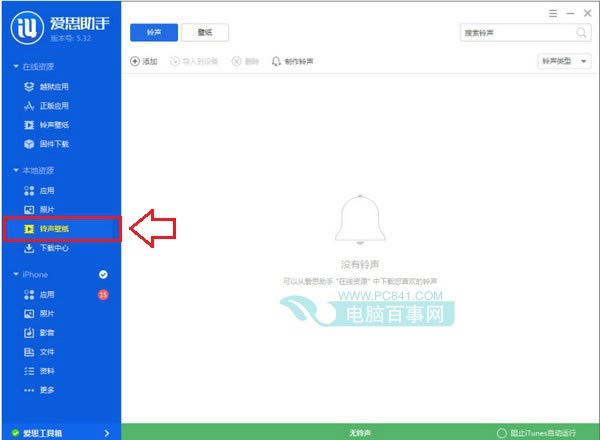Image resolution: width=600 pixels, height=440 pixels.
Task: Open the hamburger menu at top right
Action: pyautogui.click(x=553, y=14)
